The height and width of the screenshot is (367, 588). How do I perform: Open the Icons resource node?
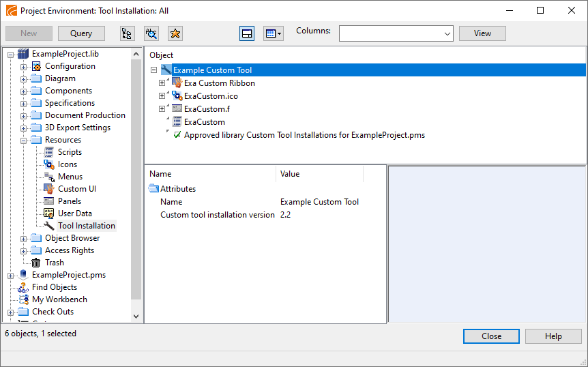(x=67, y=164)
